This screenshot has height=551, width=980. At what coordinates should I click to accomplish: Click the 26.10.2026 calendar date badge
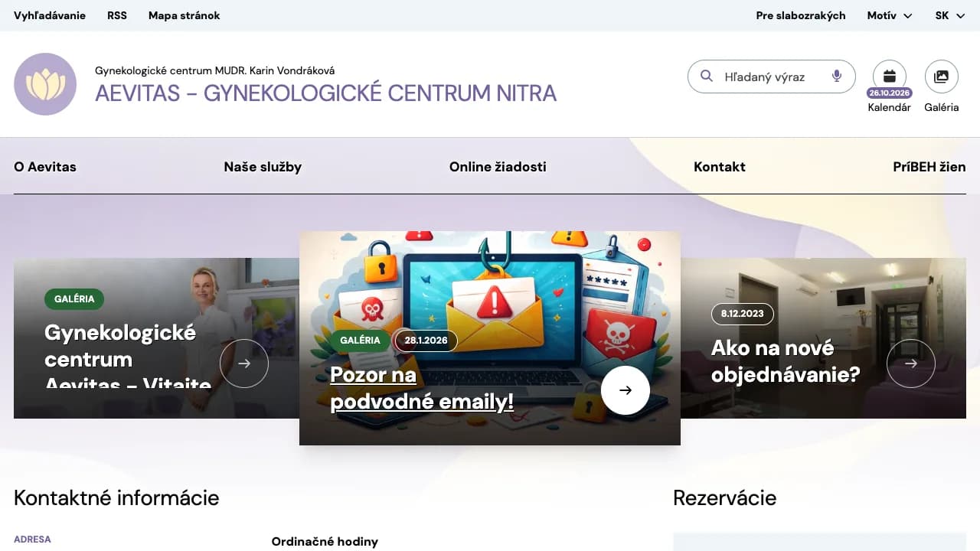click(890, 93)
